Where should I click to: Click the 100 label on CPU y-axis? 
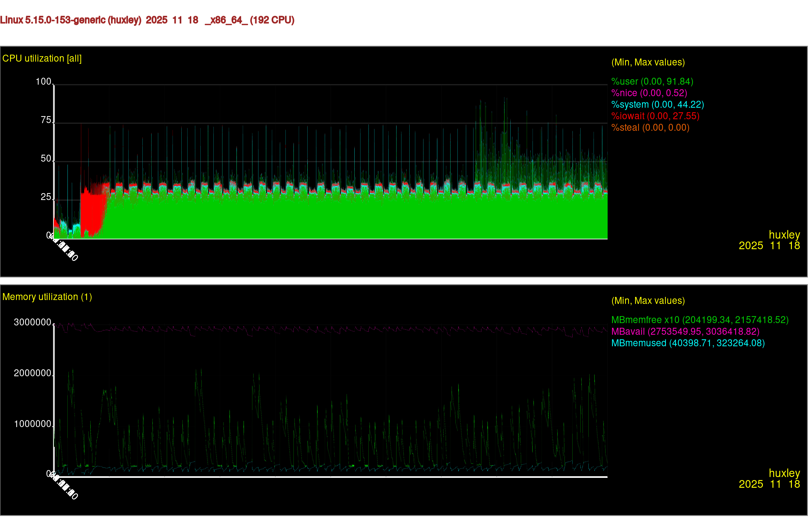point(44,81)
